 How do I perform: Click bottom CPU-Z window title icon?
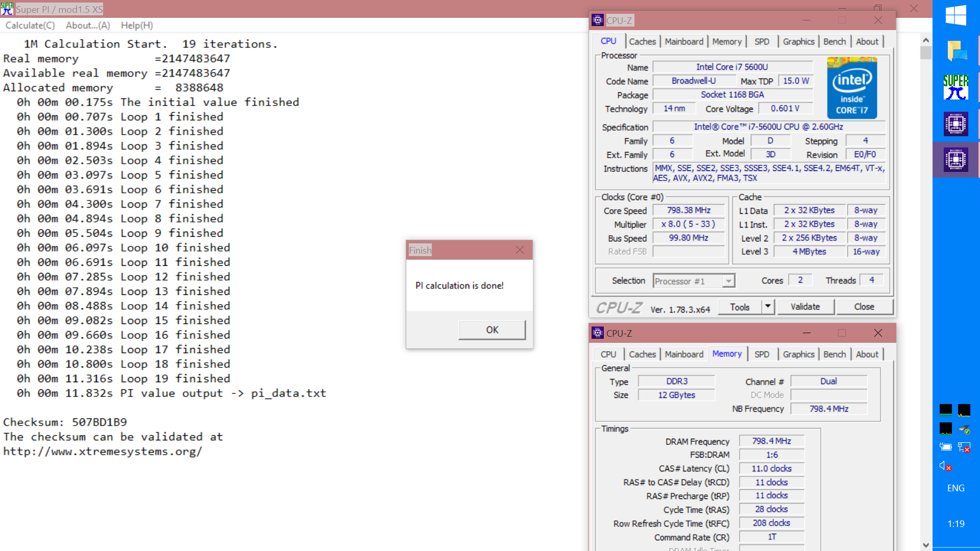point(598,333)
